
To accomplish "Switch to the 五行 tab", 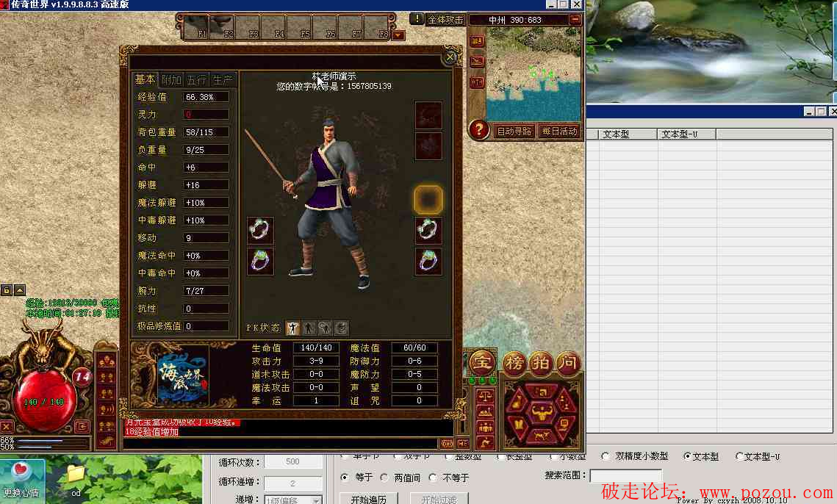I will (196, 79).
